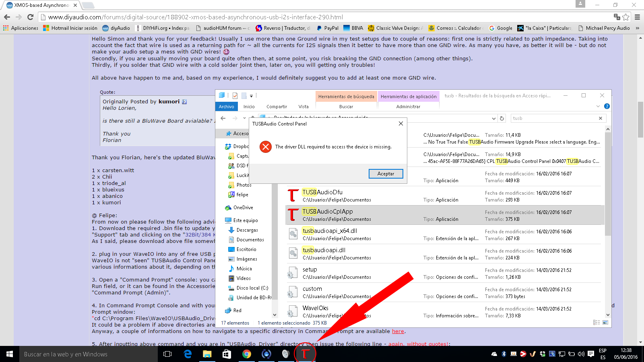Open the Chrome hamburger menu
This screenshot has height=362, width=644.
click(637, 17)
